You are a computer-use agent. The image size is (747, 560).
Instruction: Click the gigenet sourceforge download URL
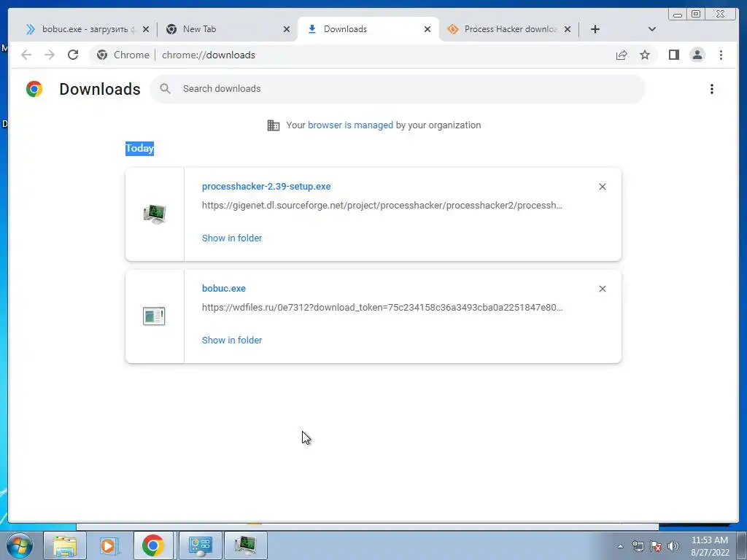pos(382,205)
